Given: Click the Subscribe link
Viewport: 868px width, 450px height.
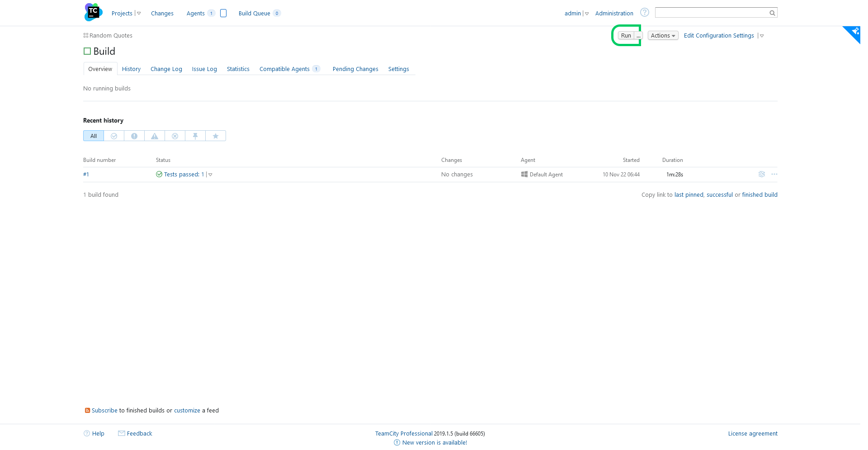Looking at the screenshot, I should click(x=104, y=410).
